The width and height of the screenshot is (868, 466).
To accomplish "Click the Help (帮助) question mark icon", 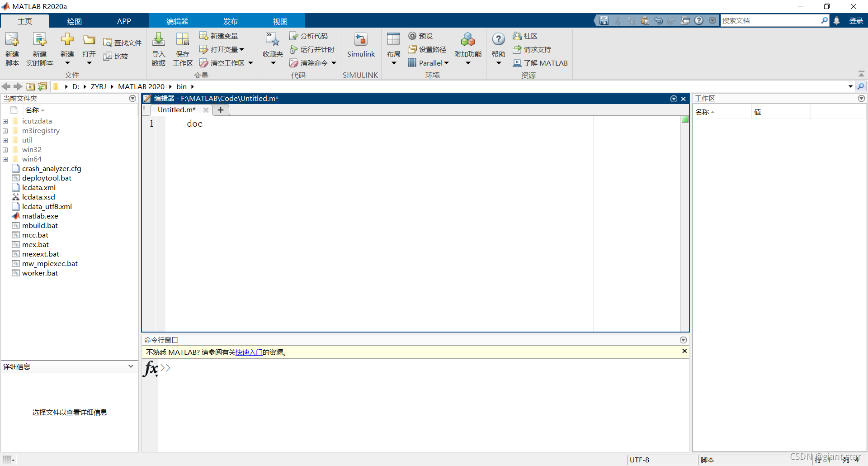I will point(499,40).
